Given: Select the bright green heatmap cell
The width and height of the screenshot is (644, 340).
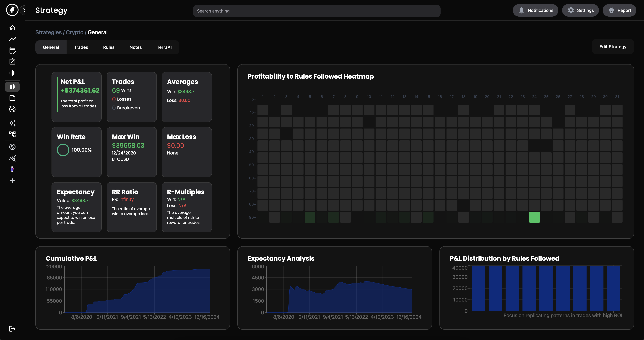Looking at the screenshot, I should [x=534, y=217].
